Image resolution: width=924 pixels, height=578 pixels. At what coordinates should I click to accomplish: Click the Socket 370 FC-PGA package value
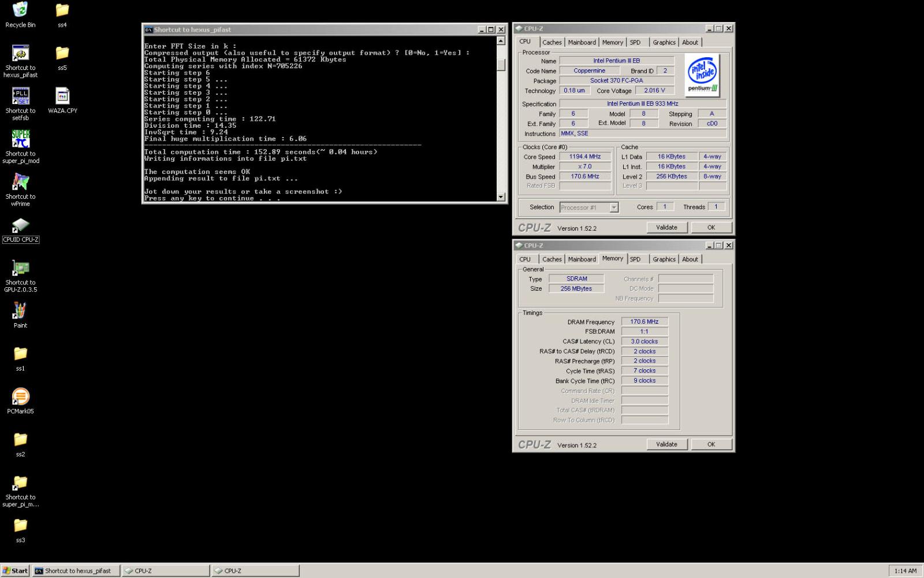pyautogui.click(x=616, y=80)
